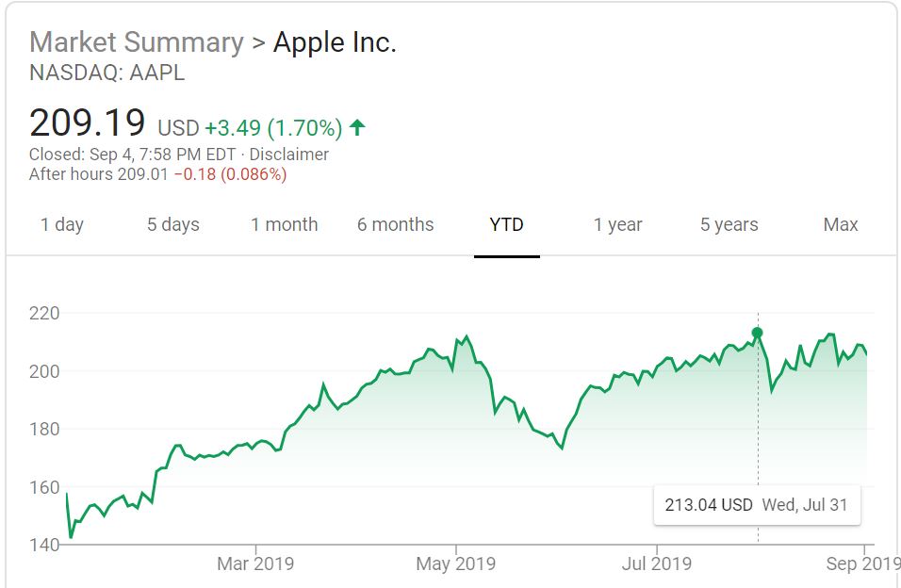View the 5 years range
Image resolution: width=901 pixels, height=588 pixels.
[729, 224]
